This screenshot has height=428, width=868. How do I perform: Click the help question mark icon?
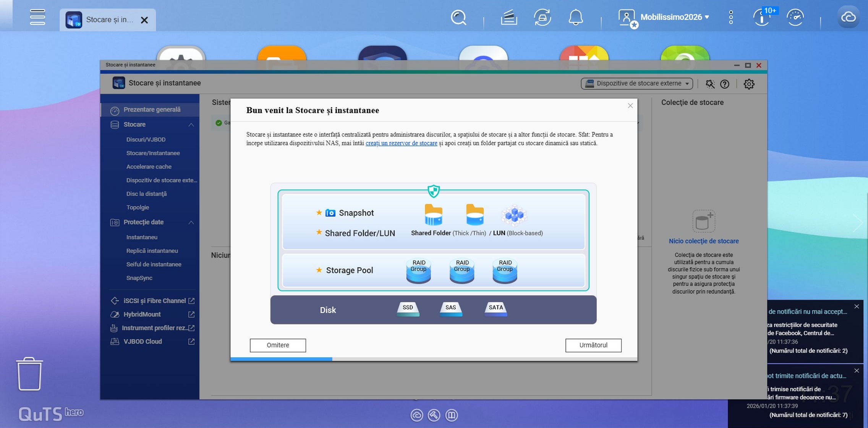click(724, 84)
